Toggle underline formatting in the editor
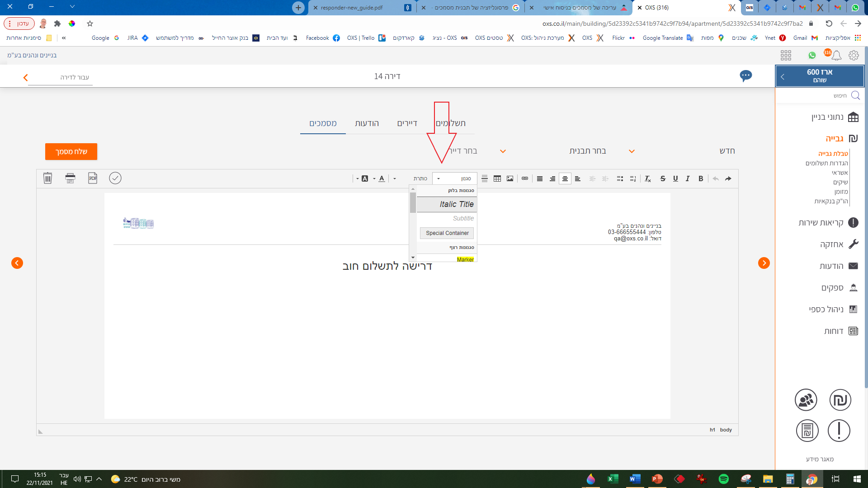 tap(675, 178)
